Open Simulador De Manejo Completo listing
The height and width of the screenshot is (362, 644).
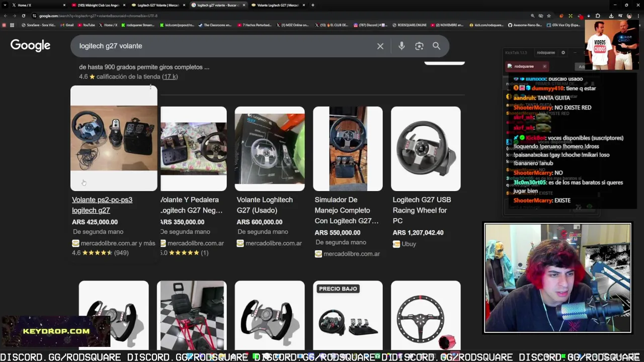(x=347, y=210)
